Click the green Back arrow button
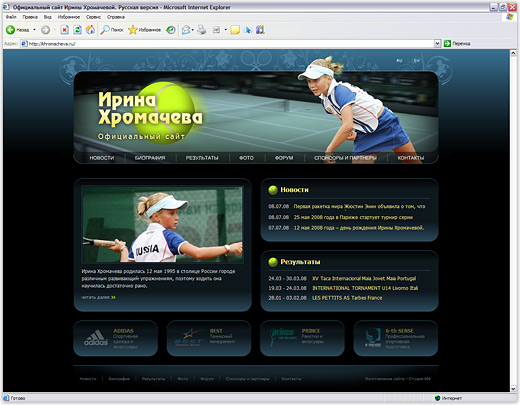The width and height of the screenshot is (520, 405). pos(10,30)
